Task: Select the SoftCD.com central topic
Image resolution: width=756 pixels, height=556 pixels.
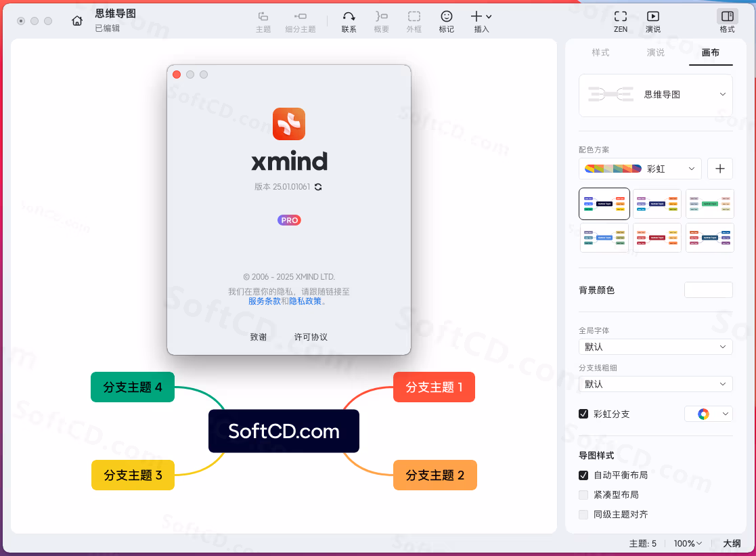Action: (284, 431)
